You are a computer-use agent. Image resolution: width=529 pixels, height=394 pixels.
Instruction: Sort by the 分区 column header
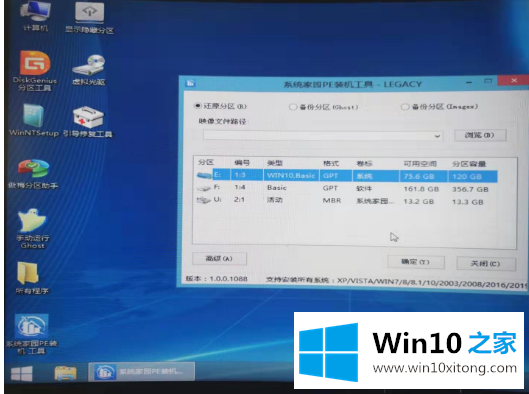point(206,162)
